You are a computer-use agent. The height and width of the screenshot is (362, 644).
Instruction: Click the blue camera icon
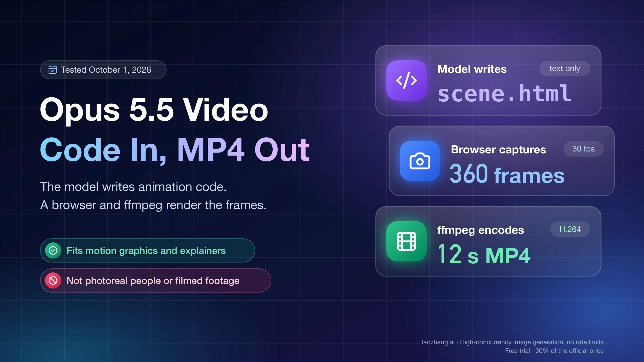(x=420, y=161)
